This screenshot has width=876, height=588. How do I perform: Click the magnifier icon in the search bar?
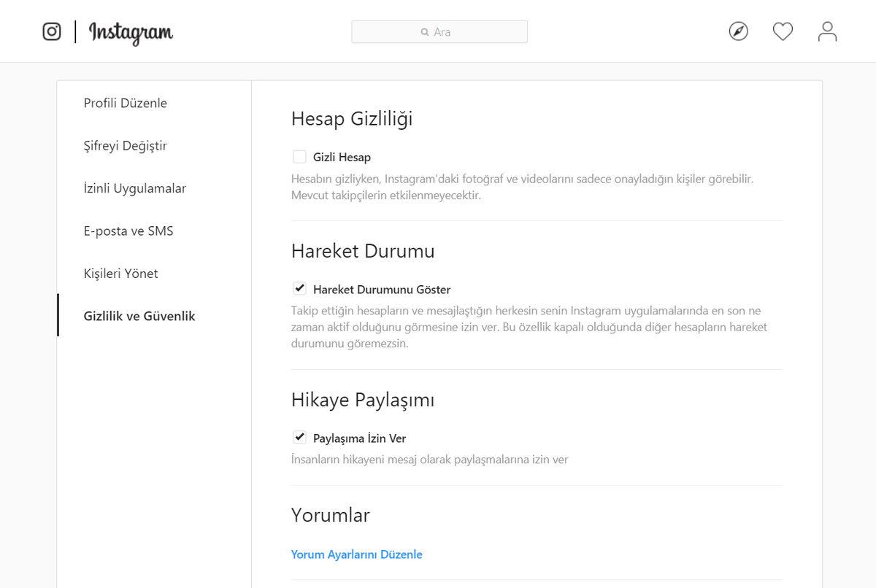coord(423,32)
